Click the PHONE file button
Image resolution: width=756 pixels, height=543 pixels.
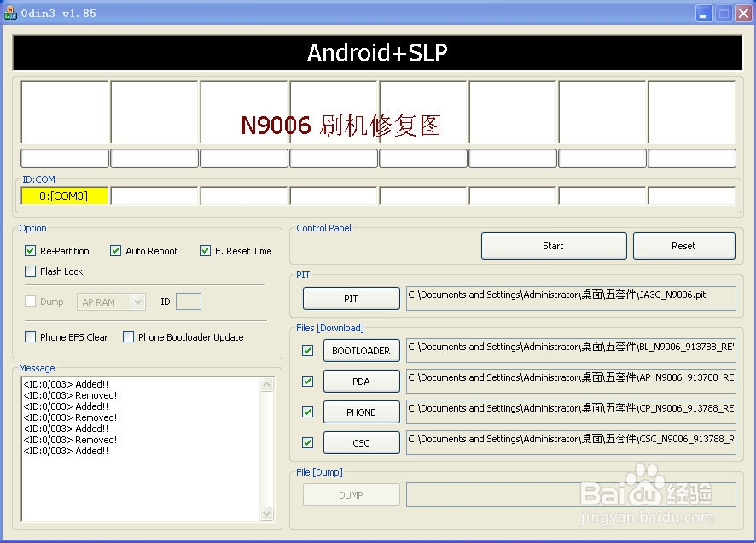coord(361,412)
